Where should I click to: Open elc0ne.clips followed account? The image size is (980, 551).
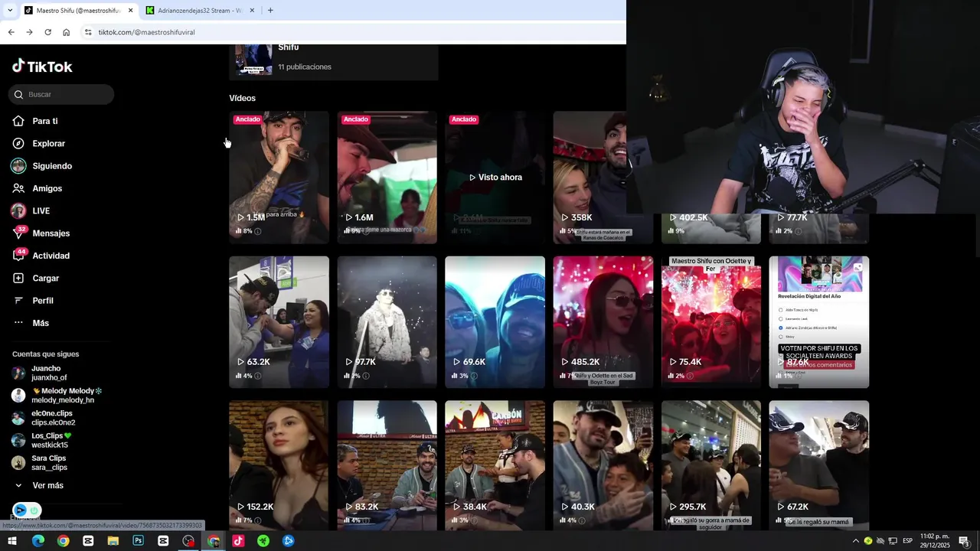(x=52, y=418)
